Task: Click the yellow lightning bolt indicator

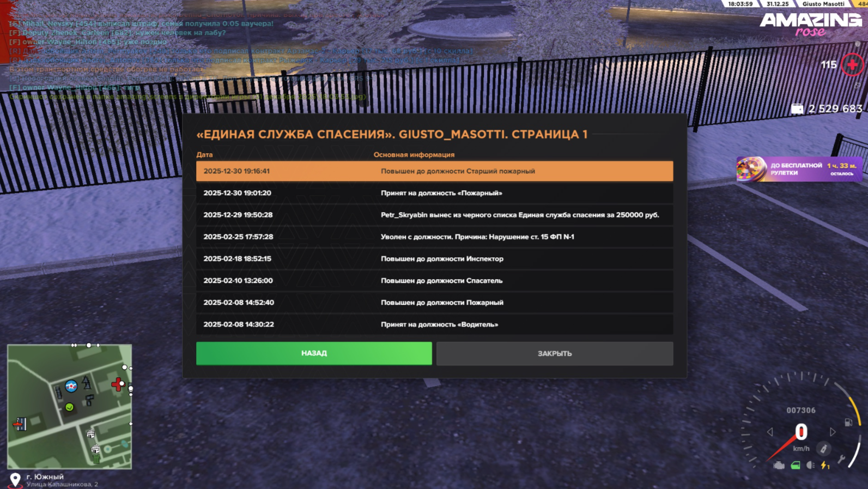Action: 825,466
